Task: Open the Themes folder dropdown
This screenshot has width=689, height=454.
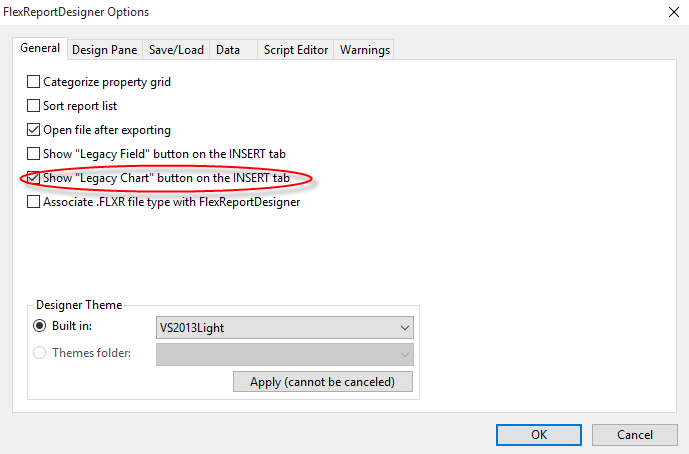Action: pos(285,355)
